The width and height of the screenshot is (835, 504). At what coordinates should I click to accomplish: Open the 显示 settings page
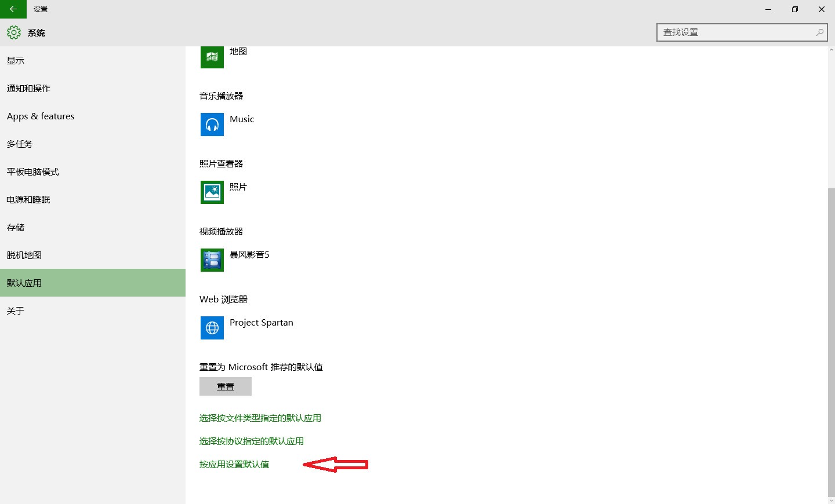[93, 60]
